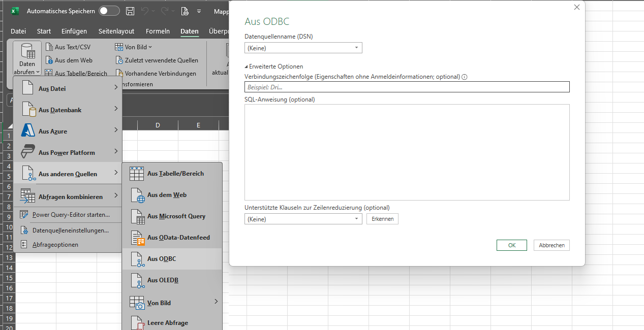Click Vorhandene Verbindungen in the ribbon
The width and height of the screenshot is (644, 330).
[156, 74]
